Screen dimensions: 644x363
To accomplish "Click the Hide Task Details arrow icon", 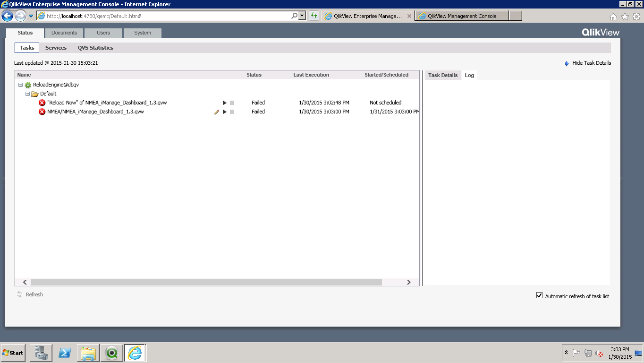I will pyautogui.click(x=567, y=63).
